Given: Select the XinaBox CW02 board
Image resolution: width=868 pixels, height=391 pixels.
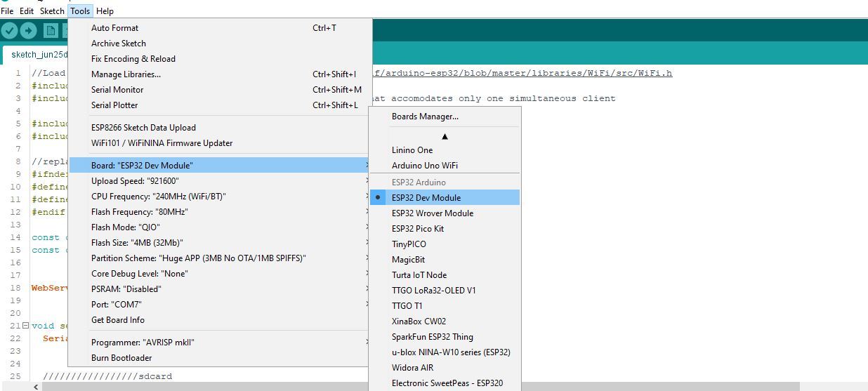Looking at the screenshot, I should click(x=445, y=322).
